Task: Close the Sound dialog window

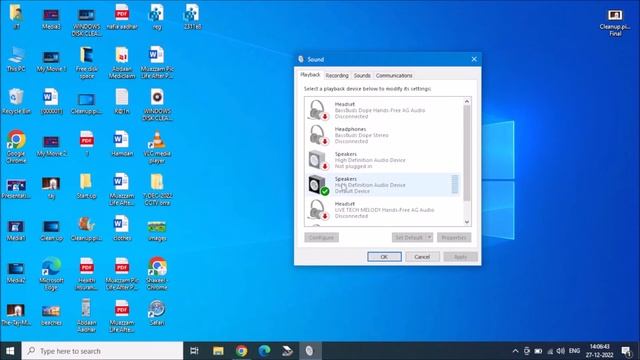Action: (474, 59)
